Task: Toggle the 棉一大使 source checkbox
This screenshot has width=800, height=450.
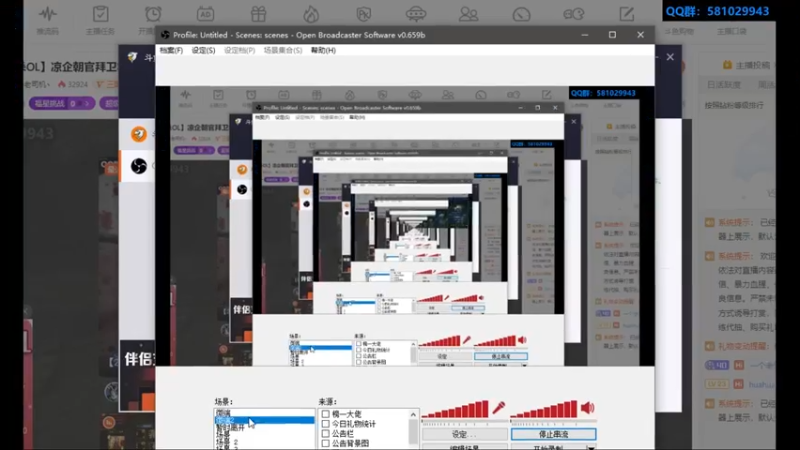Action: [x=326, y=414]
